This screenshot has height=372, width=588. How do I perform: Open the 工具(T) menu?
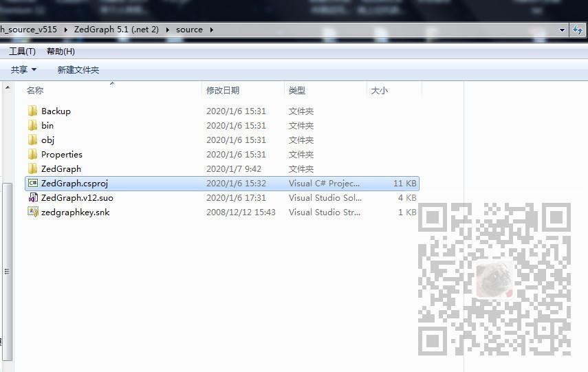click(22, 52)
